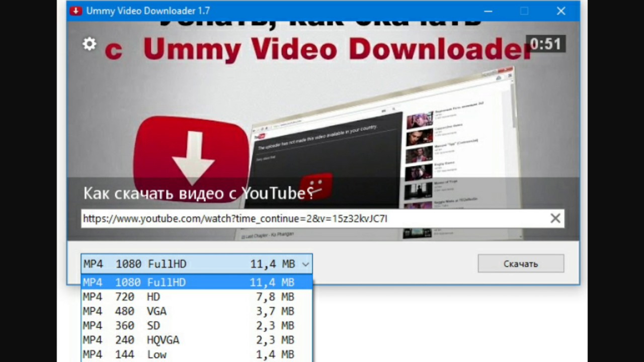This screenshot has height=362, width=644.
Task: Expand the video format dropdown
Action: 197,263
